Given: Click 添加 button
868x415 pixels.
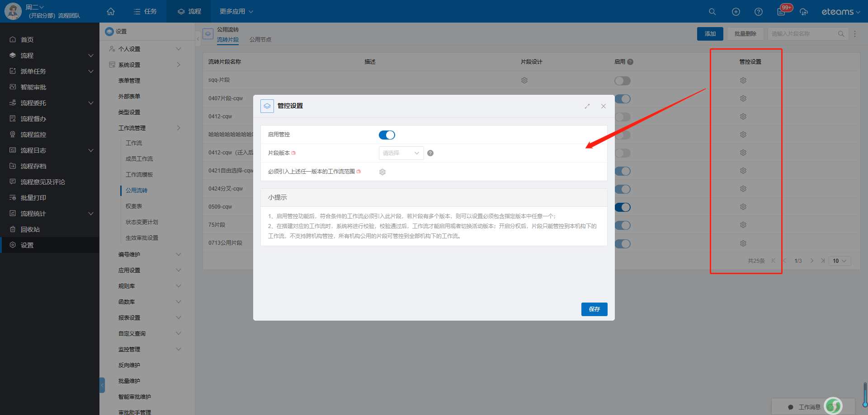Looking at the screenshot, I should (x=710, y=34).
